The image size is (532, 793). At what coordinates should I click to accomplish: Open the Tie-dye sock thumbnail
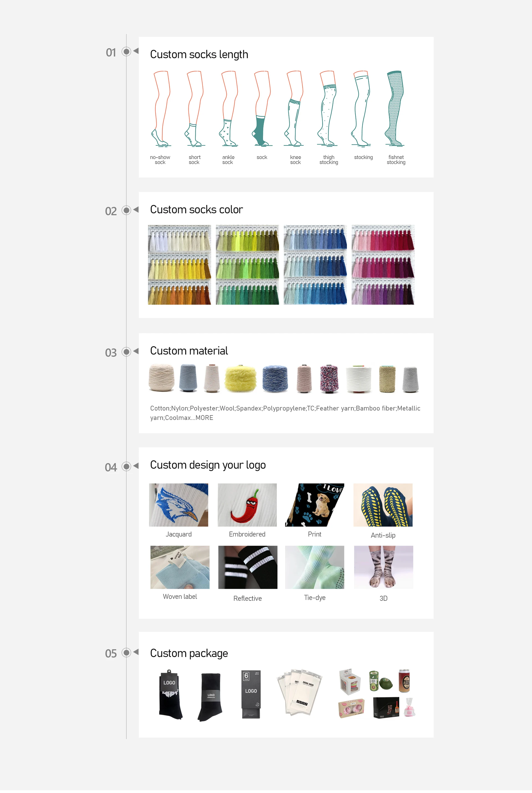click(x=314, y=567)
